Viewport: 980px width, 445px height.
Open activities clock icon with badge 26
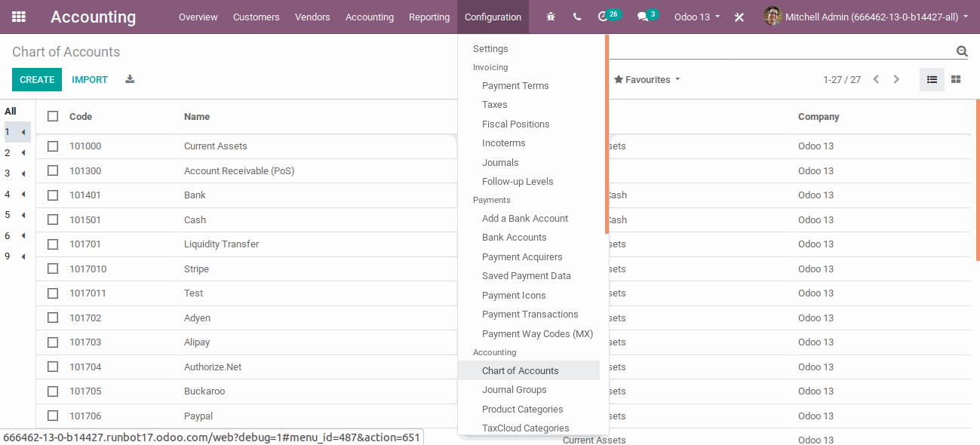point(603,17)
